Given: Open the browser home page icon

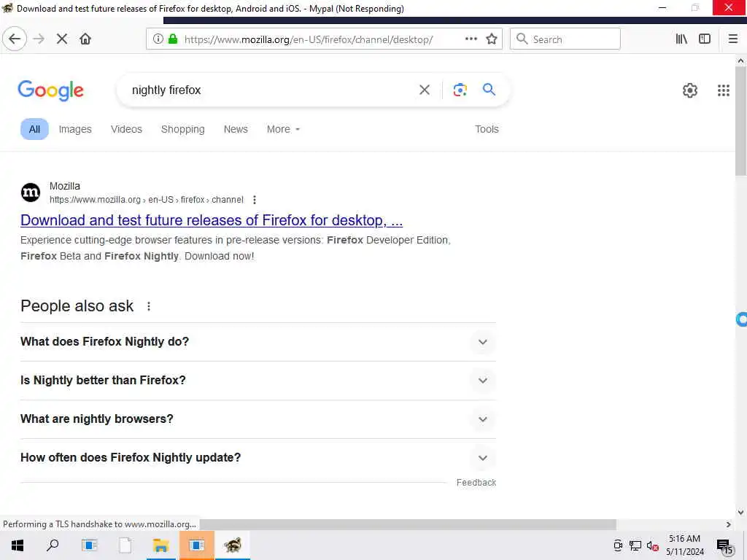Looking at the screenshot, I should [x=85, y=39].
